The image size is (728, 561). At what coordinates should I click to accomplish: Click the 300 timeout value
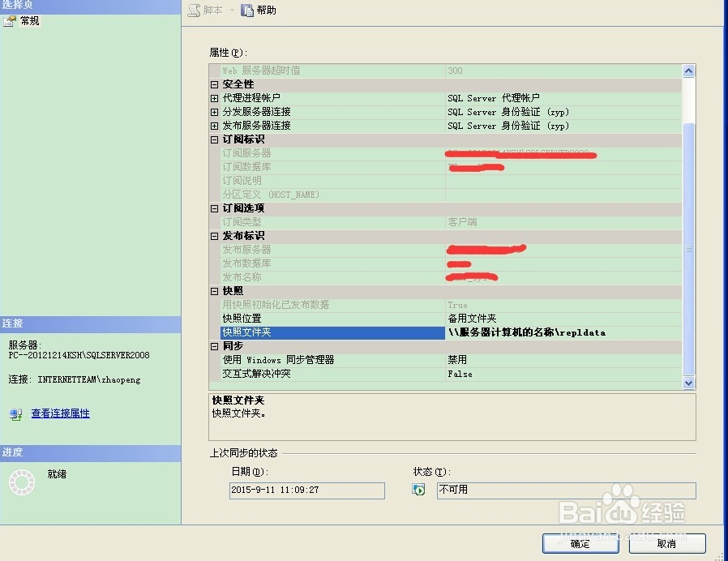455,71
